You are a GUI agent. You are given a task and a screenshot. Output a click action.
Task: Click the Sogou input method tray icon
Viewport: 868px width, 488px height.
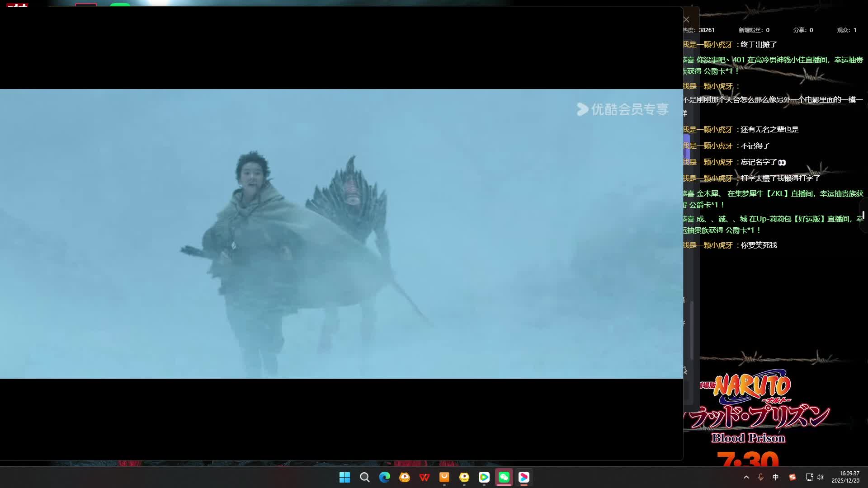pyautogui.click(x=792, y=477)
